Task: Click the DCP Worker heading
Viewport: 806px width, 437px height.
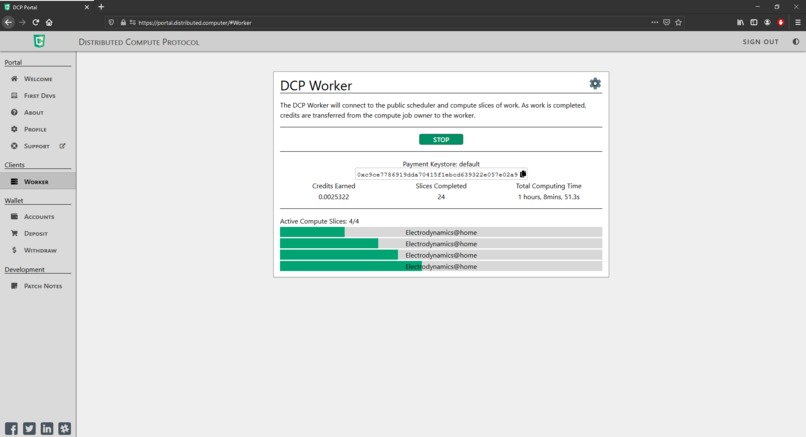Action: click(x=316, y=85)
